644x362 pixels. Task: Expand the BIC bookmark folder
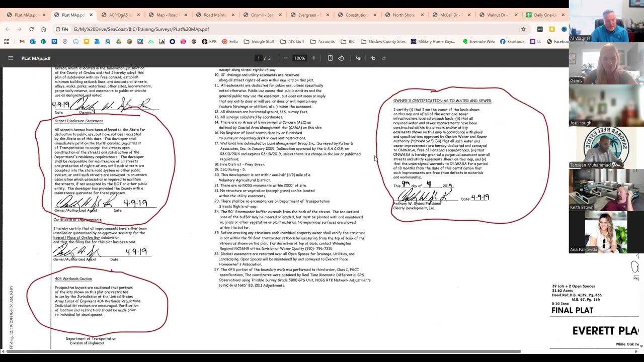point(348,42)
